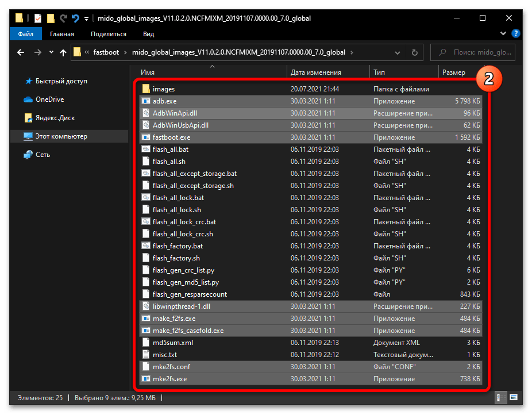
Task: Click the md5sum.xml file icon
Action: click(146, 343)
